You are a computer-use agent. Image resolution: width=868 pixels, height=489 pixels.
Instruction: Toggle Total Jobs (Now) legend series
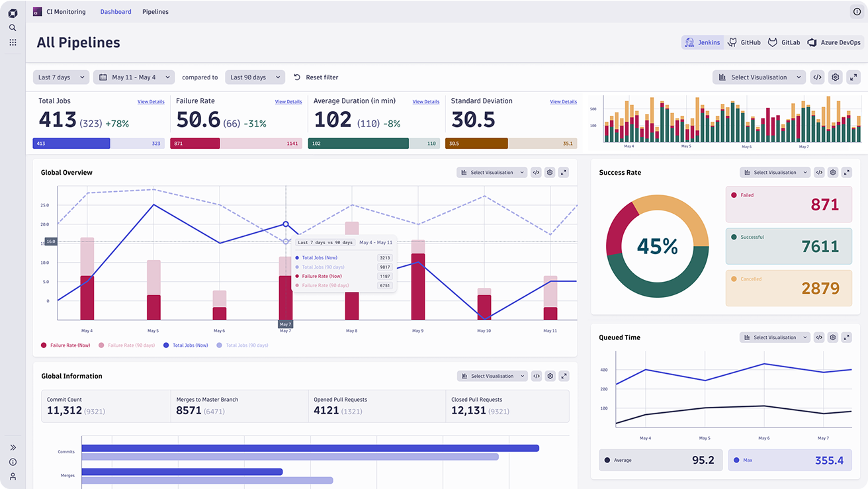tap(186, 345)
